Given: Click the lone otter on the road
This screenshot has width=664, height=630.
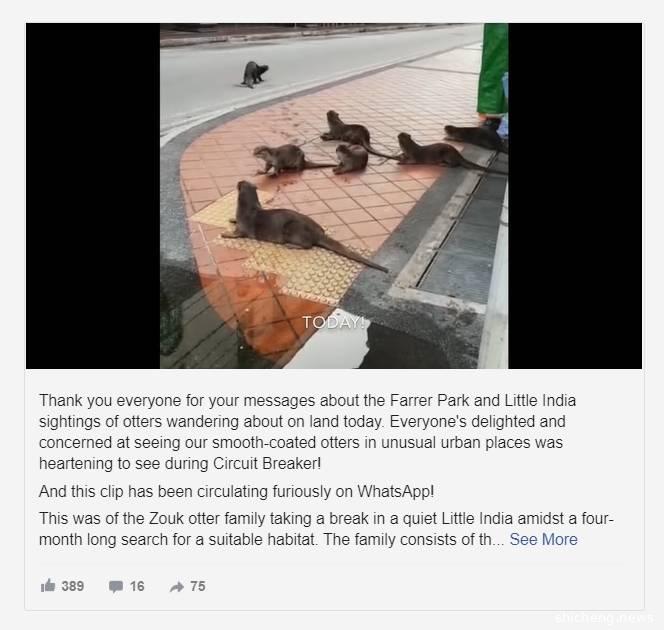Looking at the screenshot, I should click(254, 74).
